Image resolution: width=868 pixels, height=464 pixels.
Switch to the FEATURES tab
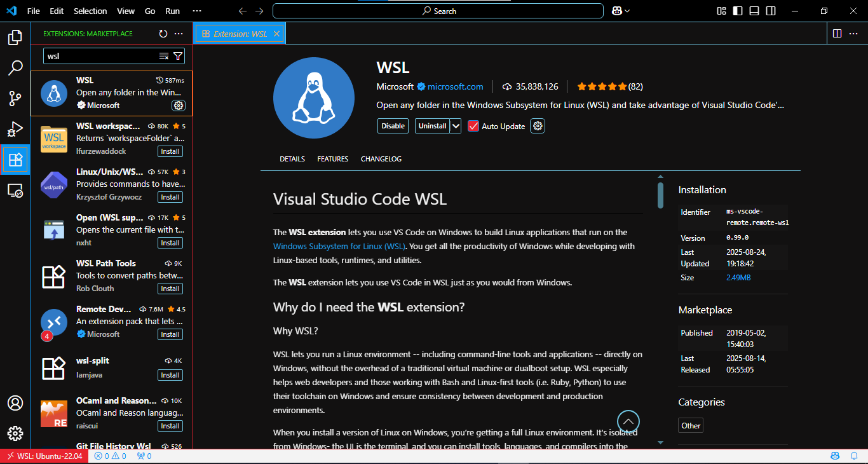tap(333, 159)
